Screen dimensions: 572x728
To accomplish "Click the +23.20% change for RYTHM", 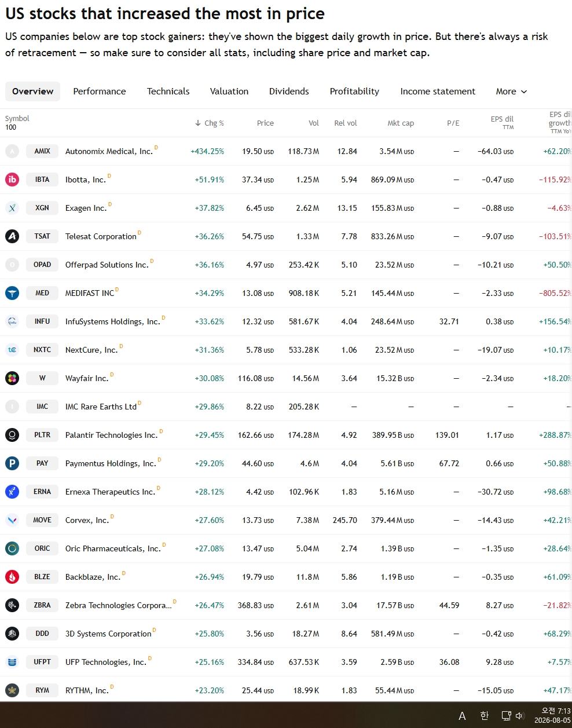I will pyautogui.click(x=210, y=690).
